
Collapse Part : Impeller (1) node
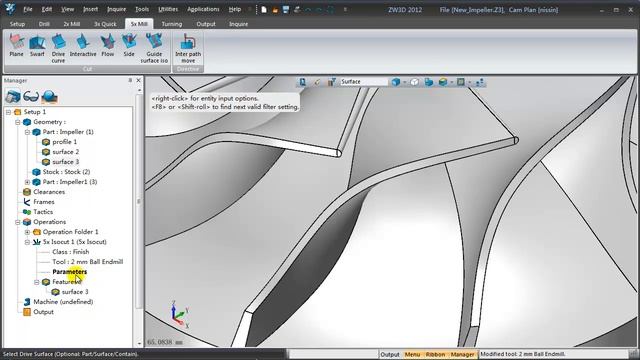27,132
